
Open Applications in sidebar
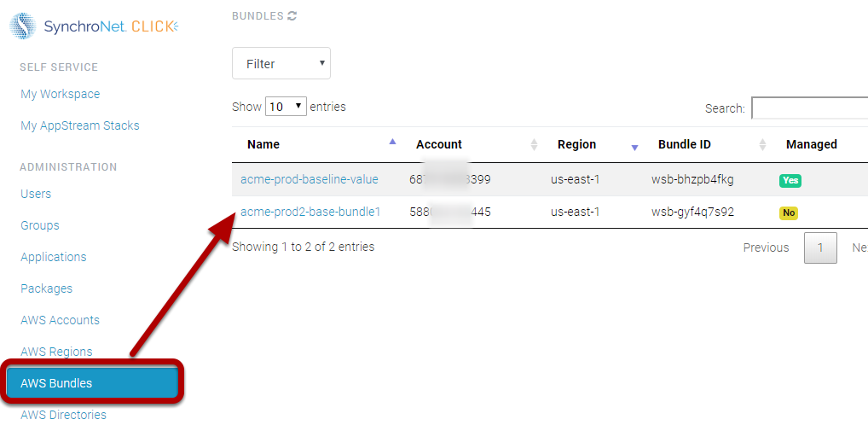[x=54, y=257]
